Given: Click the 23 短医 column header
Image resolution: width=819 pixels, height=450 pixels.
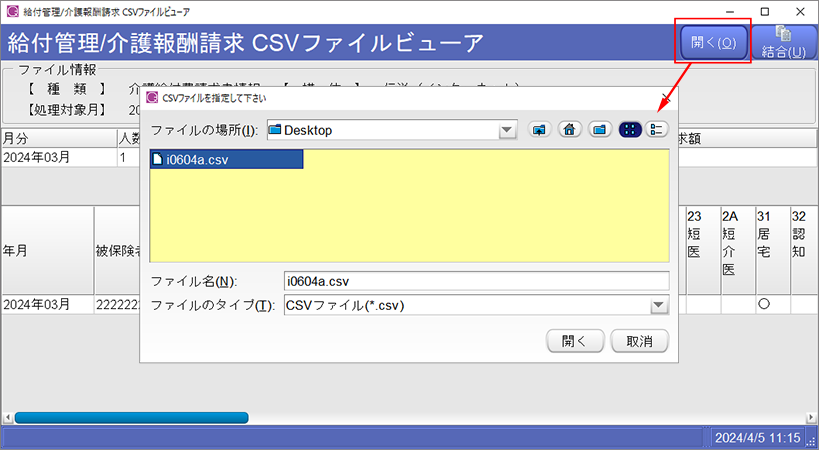Looking at the screenshot, I should pos(703,251).
